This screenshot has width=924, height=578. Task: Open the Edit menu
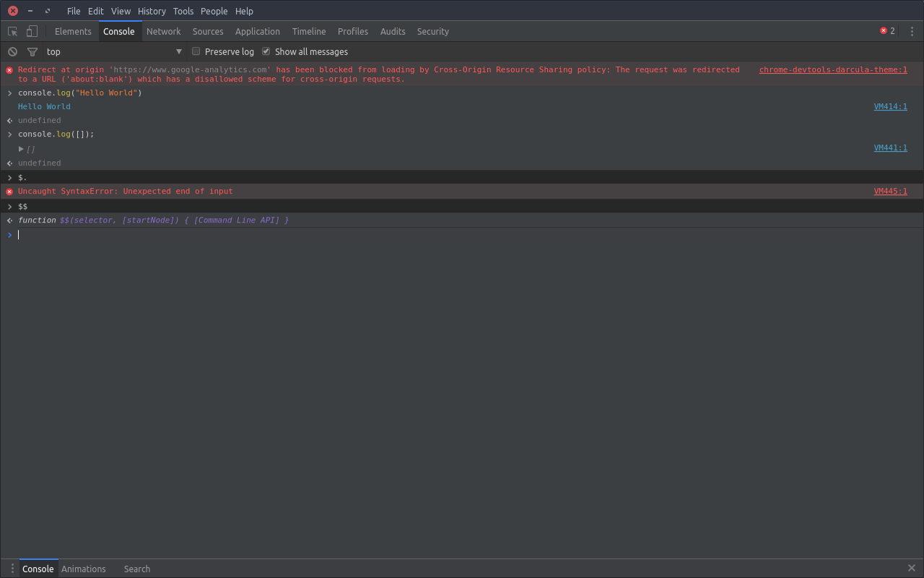96,11
